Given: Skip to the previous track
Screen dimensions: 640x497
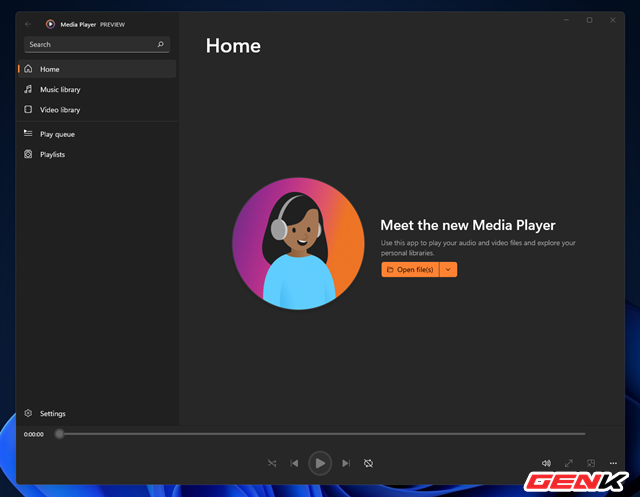Looking at the screenshot, I should click(294, 463).
